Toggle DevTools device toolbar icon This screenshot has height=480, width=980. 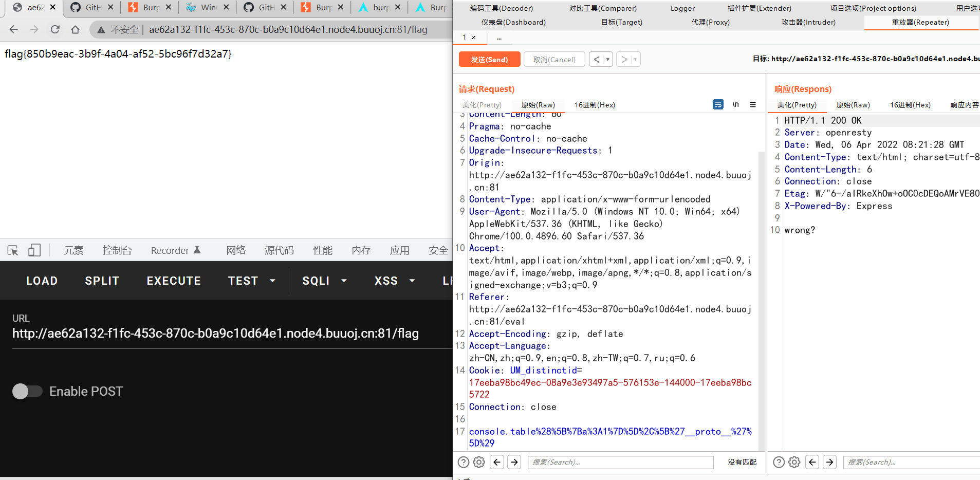[34, 250]
